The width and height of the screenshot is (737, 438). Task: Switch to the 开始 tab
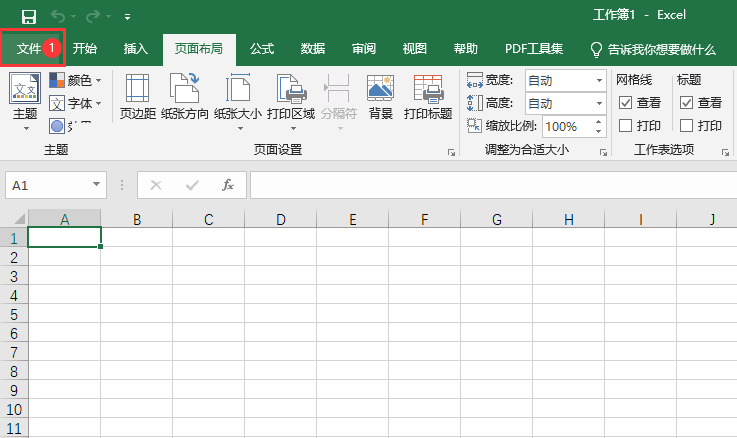[x=85, y=48]
